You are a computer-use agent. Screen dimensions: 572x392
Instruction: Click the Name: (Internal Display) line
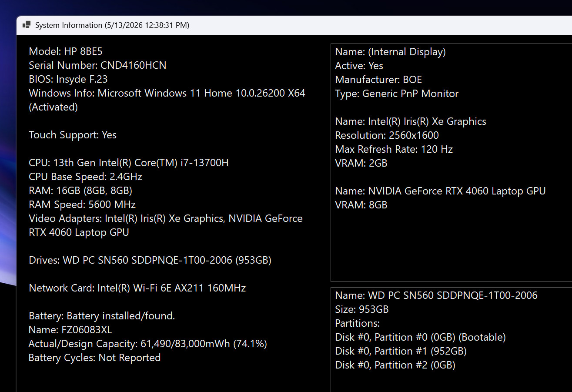391,52
